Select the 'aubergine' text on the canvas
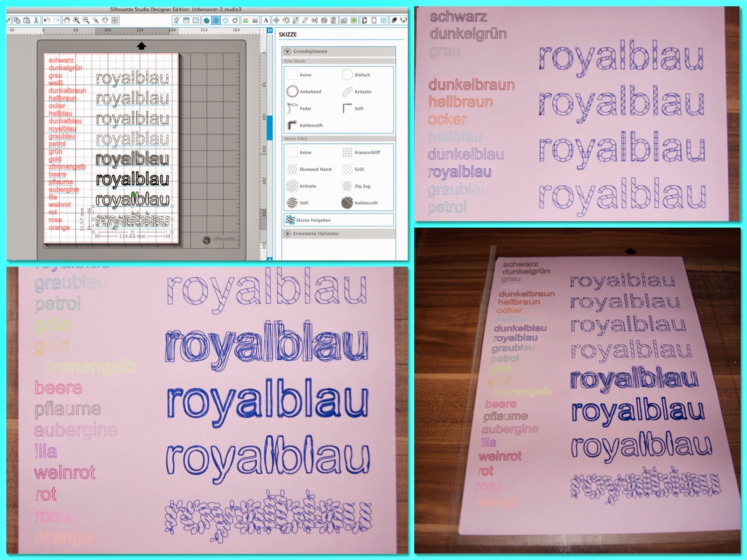 [x=63, y=189]
